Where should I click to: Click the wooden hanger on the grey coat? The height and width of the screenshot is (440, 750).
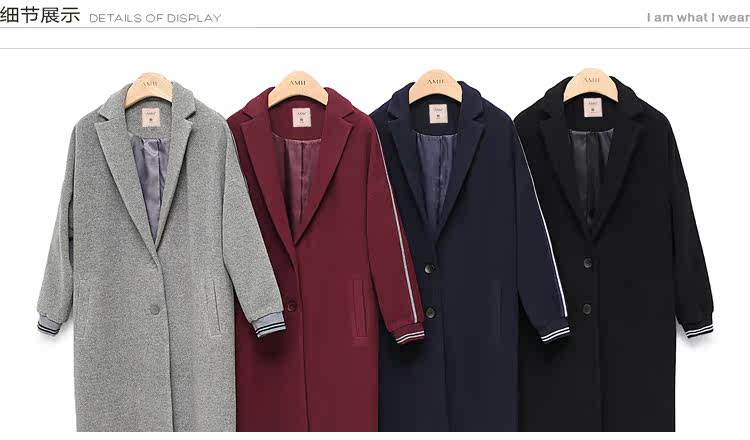(148, 89)
